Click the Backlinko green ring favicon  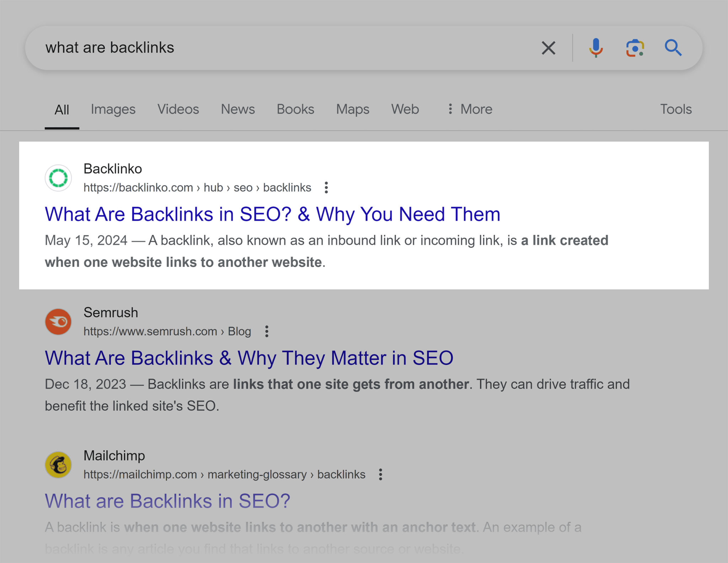58,178
